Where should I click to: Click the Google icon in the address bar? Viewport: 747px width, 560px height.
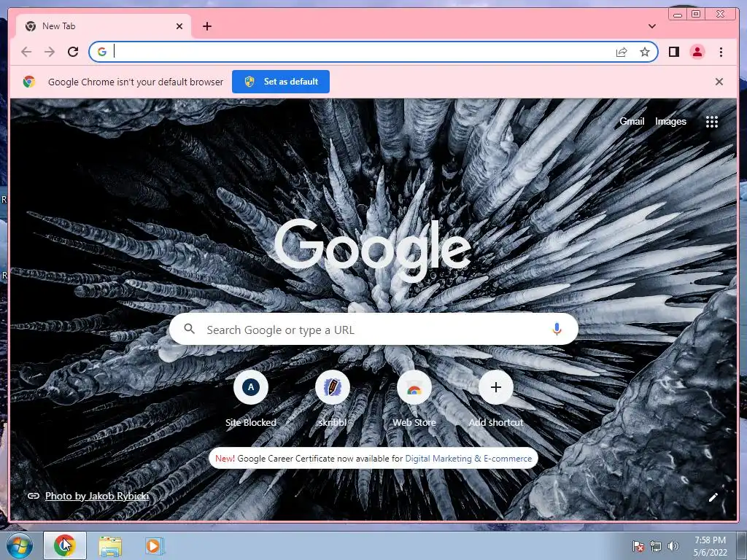(101, 52)
